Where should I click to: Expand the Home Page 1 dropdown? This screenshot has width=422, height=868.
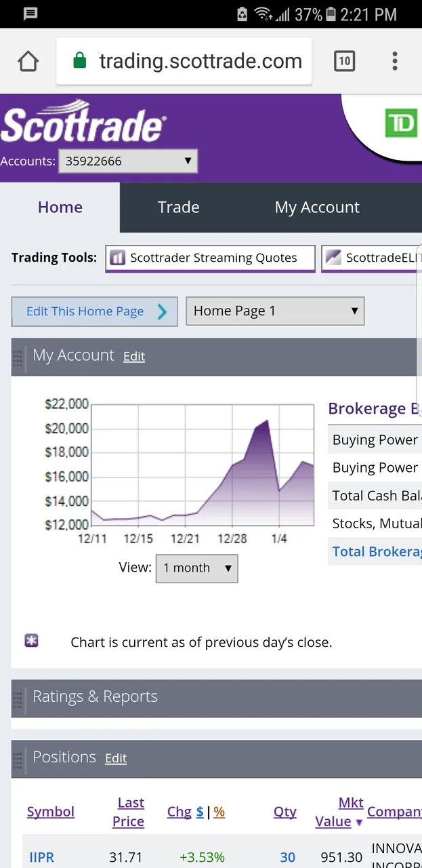(275, 311)
